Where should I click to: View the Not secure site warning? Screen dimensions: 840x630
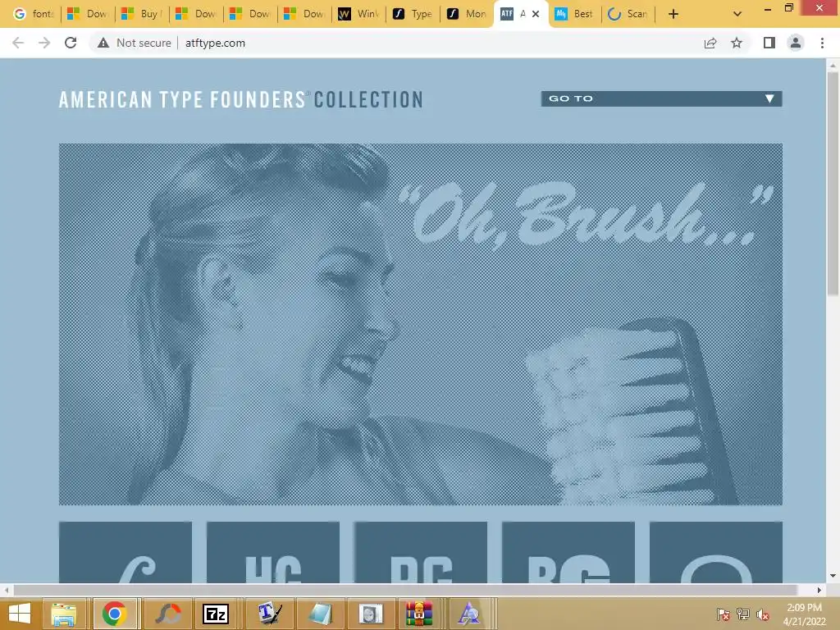[x=135, y=43]
